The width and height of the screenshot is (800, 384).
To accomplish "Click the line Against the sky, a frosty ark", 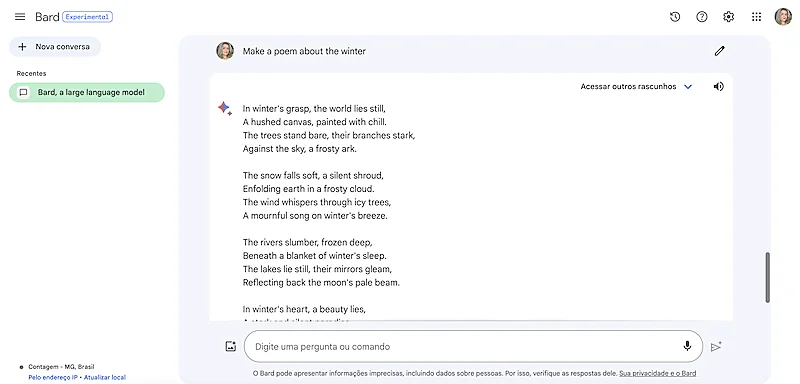I will [300, 149].
